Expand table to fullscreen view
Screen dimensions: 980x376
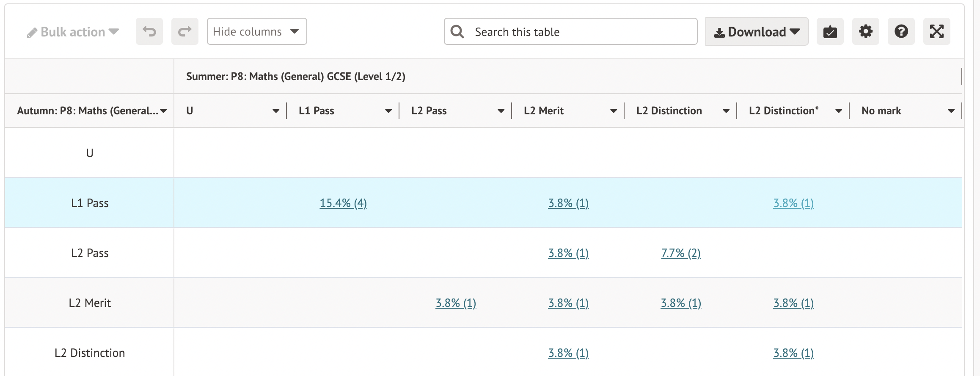coord(936,31)
